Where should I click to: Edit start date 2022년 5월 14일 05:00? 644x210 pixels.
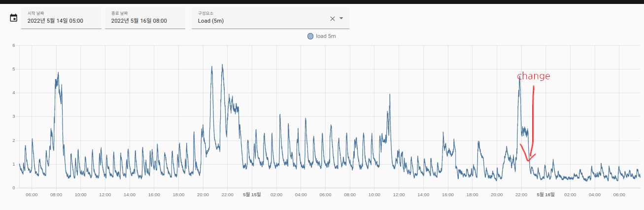pyautogui.click(x=55, y=21)
